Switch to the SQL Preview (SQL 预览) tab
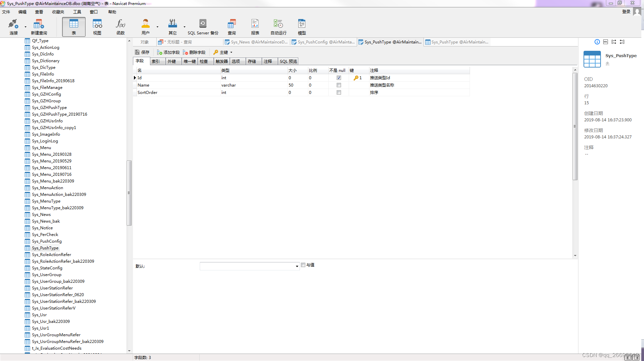This screenshot has width=644, height=361. coord(288,62)
